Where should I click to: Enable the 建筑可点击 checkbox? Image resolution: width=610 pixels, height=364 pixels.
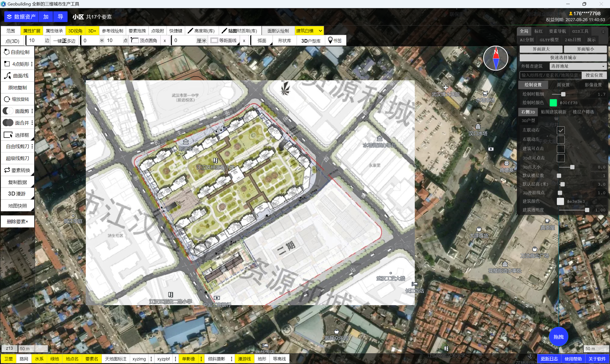point(560,149)
